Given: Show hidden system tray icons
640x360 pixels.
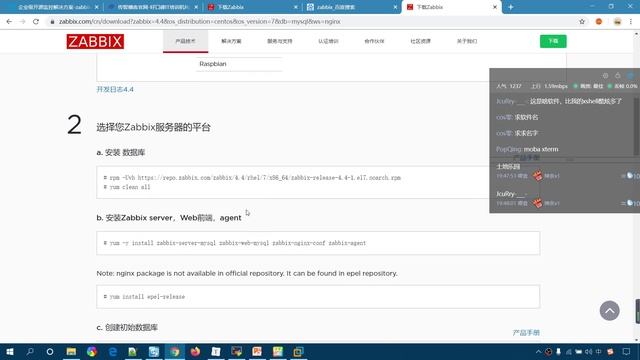Looking at the screenshot, I should coord(538,351).
